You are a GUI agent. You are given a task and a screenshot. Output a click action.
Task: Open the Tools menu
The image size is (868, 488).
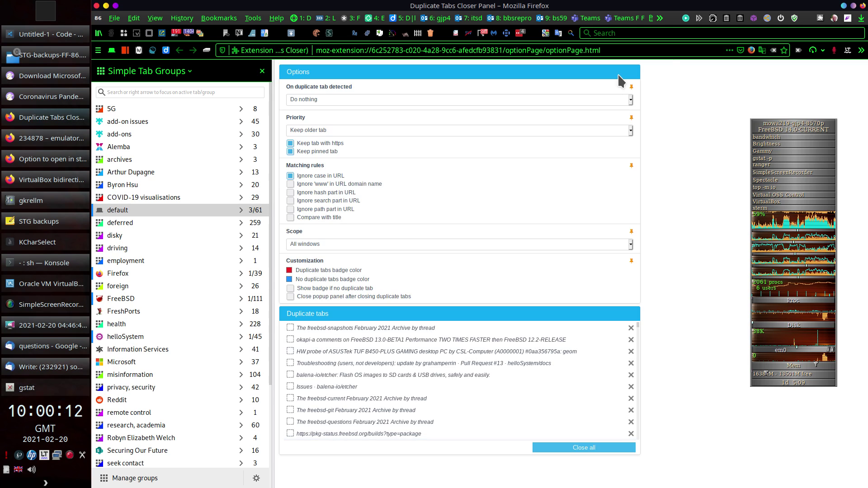tap(253, 18)
